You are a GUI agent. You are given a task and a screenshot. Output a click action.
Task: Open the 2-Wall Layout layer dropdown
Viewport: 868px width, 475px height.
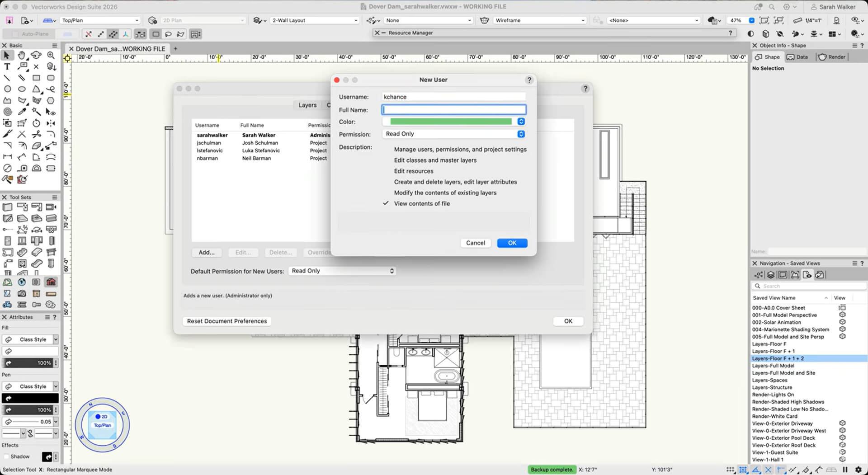(x=315, y=20)
